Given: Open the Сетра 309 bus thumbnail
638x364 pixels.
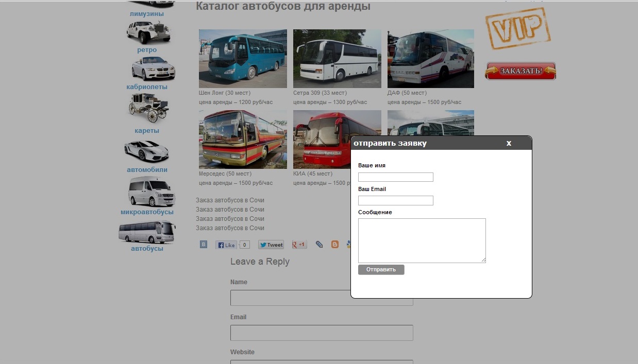Looking at the screenshot, I should [x=337, y=59].
